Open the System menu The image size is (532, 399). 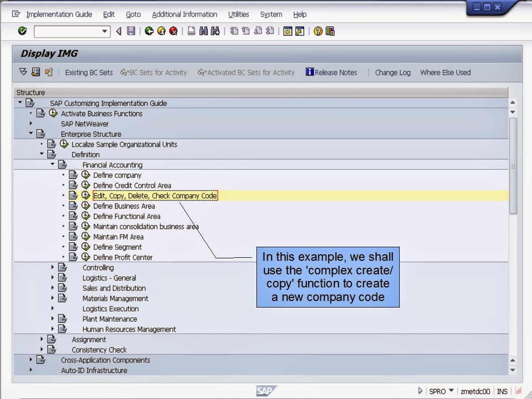(x=271, y=14)
